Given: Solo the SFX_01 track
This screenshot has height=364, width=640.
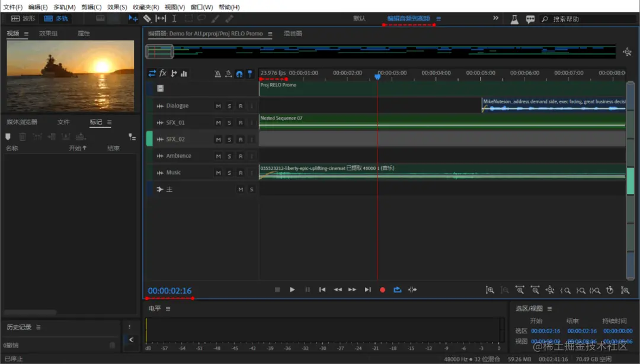Looking at the screenshot, I should click(x=229, y=123).
